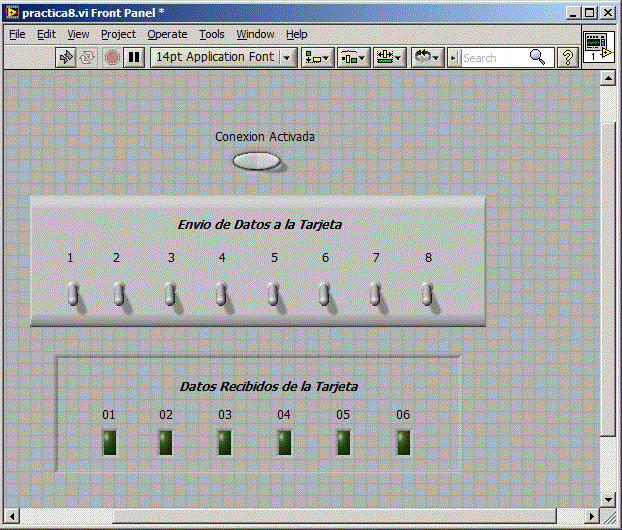Click the Run arrow button
Viewport: 622px width, 530px height.
point(65,58)
